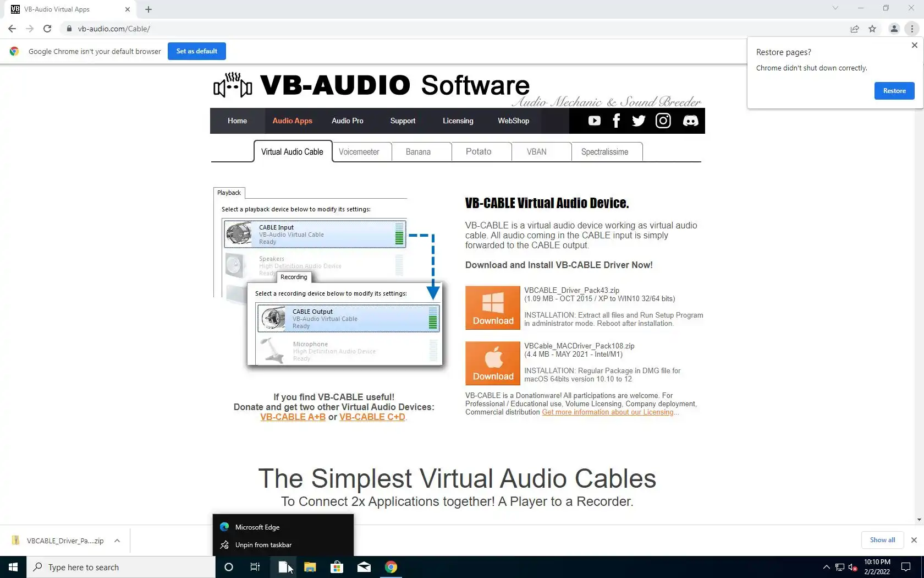
Task: Select Microsoft Edge in the taskbar menu
Action: 283,527
